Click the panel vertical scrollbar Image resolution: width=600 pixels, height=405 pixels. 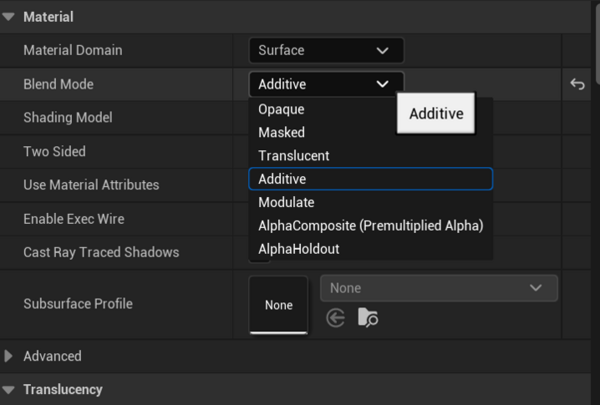click(x=598, y=42)
